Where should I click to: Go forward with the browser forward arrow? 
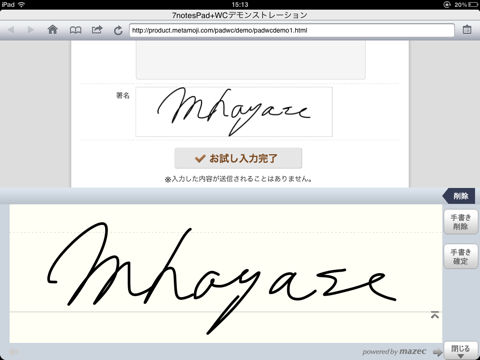31,30
